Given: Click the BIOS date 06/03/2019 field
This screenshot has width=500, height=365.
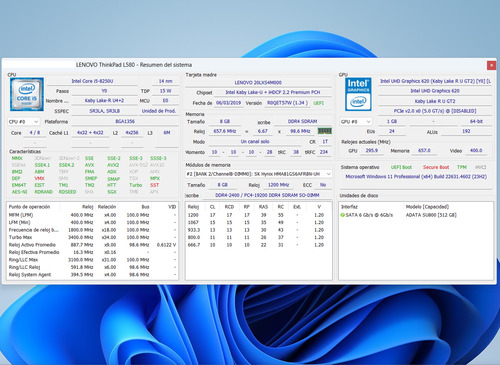Looking at the screenshot, I should click(228, 103).
